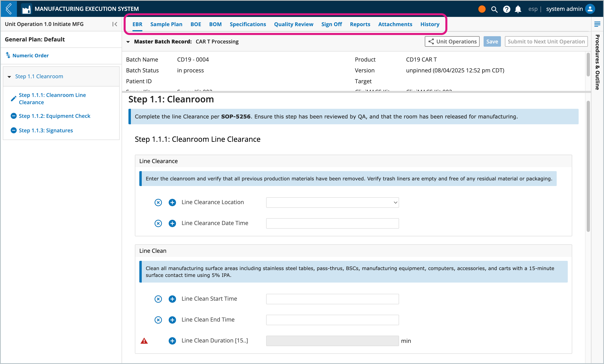
Task: Click the batch header panel scrollbar
Action: click(x=588, y=64)
